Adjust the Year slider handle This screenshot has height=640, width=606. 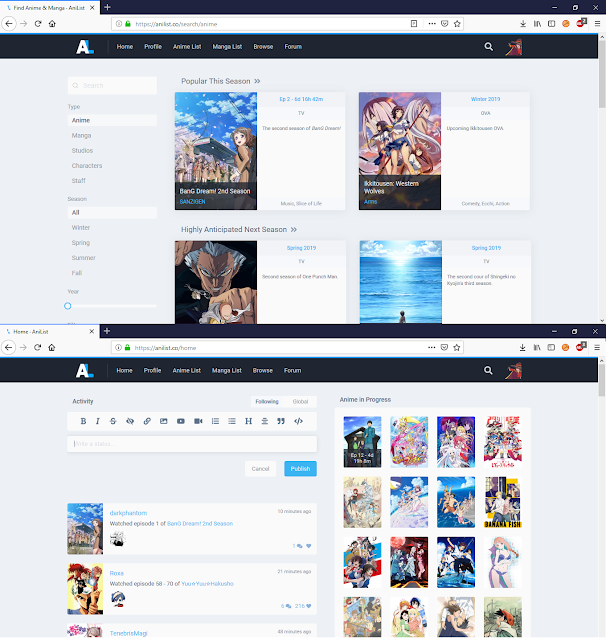(x=68, y=306)
